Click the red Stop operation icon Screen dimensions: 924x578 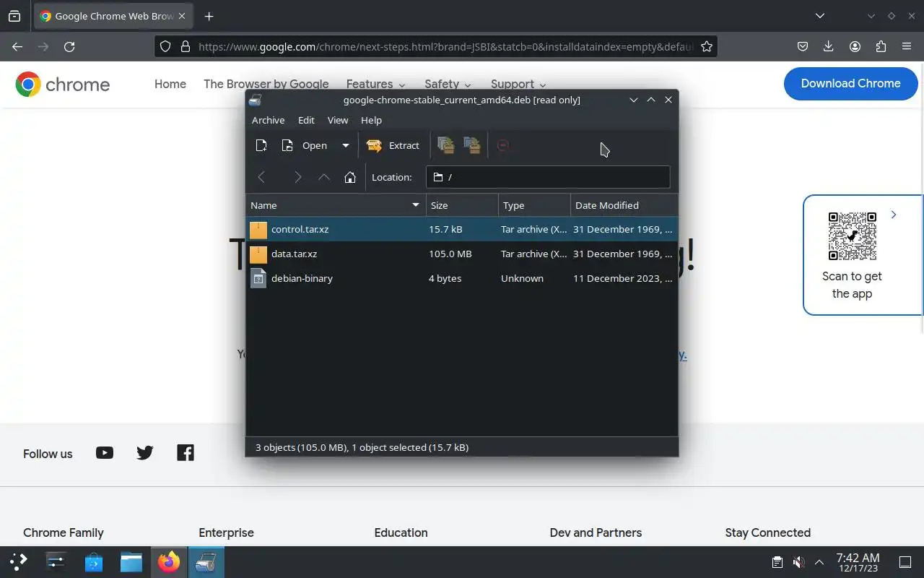pyautogui.click(x=503, y=145)
